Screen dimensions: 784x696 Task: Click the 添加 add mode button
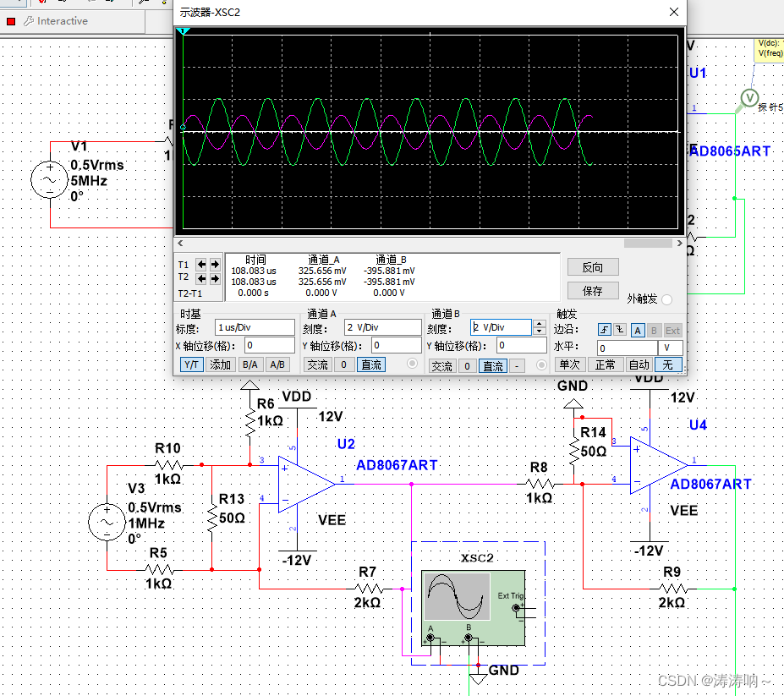(x=220, y=364)
